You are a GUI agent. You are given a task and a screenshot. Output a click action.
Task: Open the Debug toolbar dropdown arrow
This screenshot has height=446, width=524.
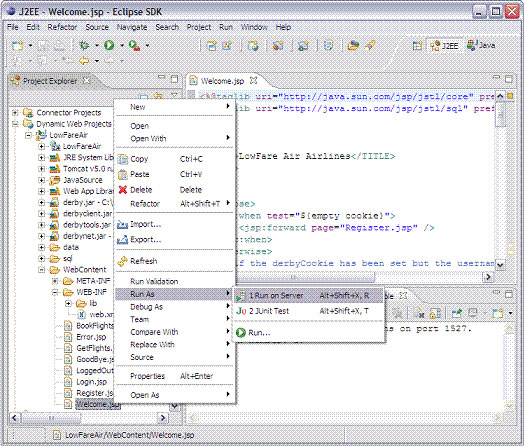click(x=97, y=45)
